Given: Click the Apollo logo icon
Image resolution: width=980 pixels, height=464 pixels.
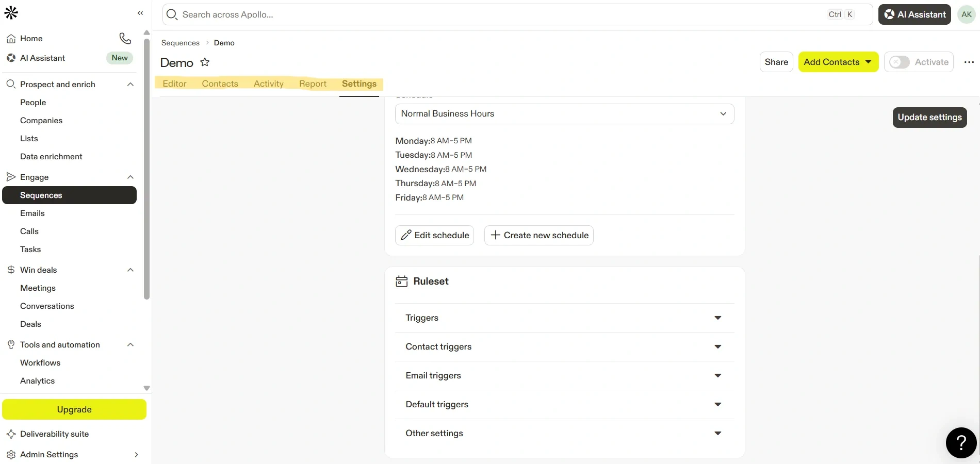Looking at the screenshot, I should point(11,13).
